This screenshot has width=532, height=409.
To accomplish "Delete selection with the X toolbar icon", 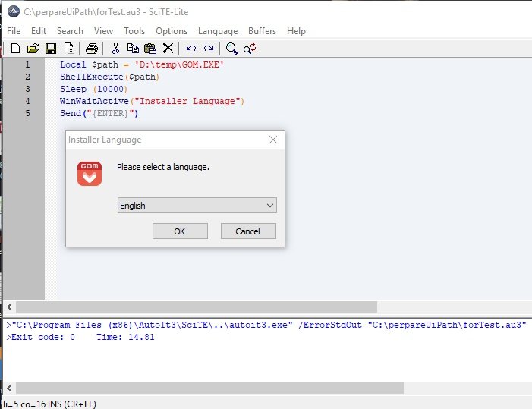I will (x=168, y=48).
